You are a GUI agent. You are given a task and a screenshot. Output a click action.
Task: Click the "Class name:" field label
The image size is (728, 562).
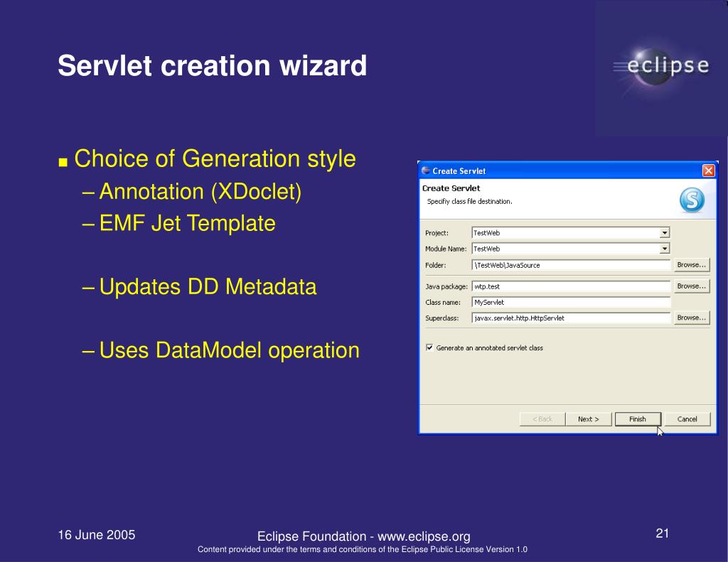tap(442, 303)
